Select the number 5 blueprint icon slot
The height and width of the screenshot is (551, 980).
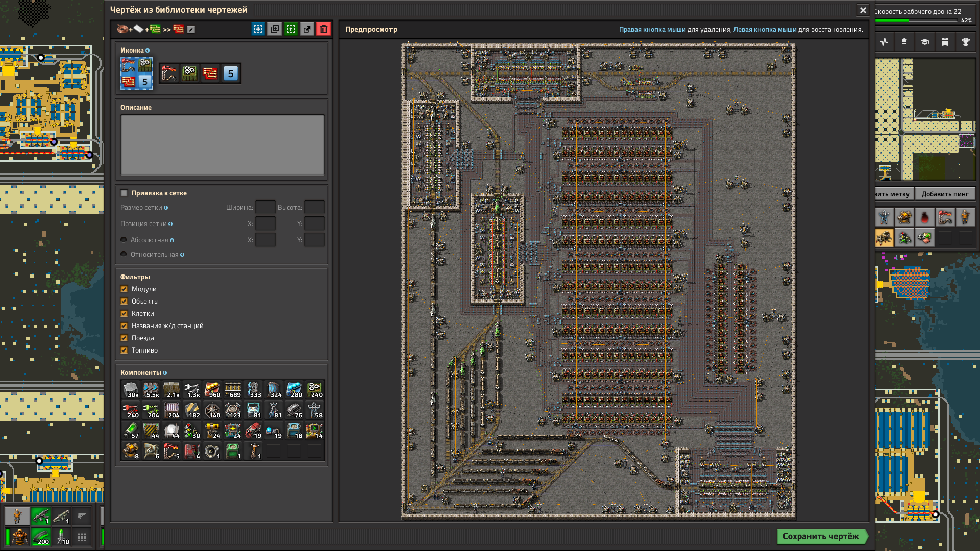pos(231,73)
